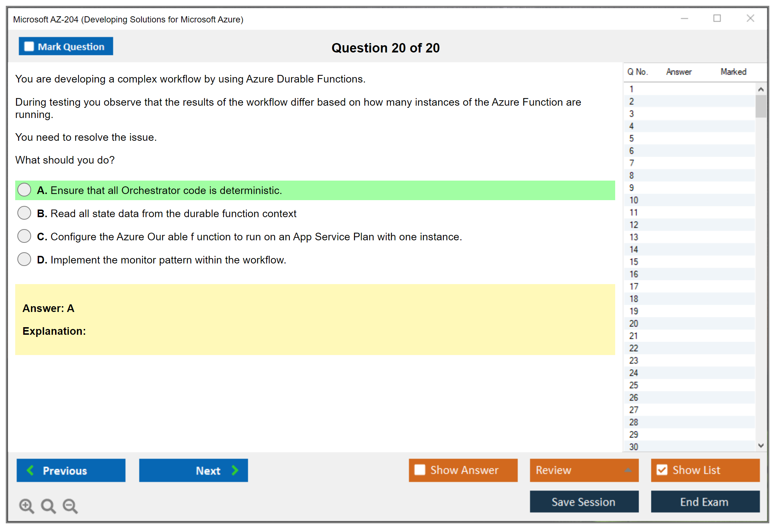
Task: Choose option C about App Service Plan
Action: 24,236
